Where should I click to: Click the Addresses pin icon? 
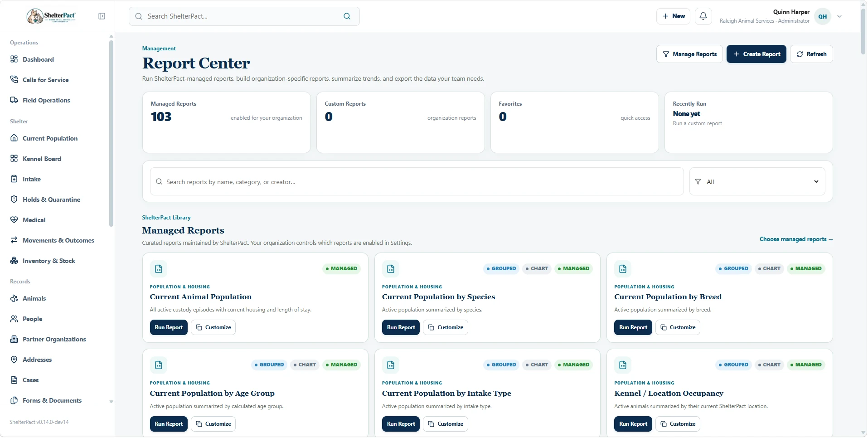click(14, 360)
